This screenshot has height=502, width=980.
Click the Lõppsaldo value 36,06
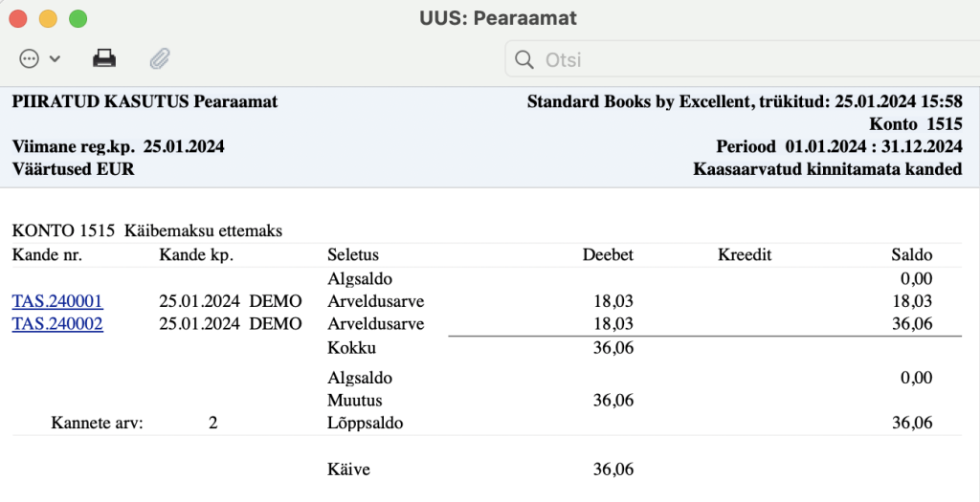tap(912, 424)
